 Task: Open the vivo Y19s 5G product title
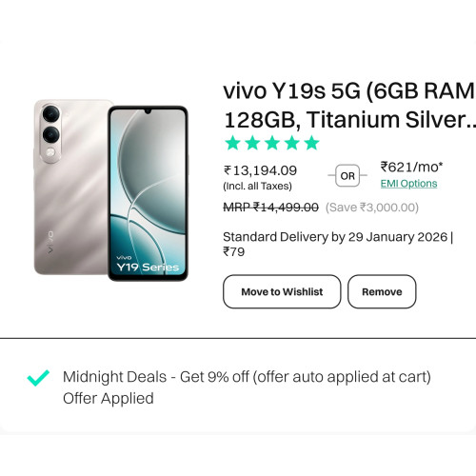(x=349, y=105)
